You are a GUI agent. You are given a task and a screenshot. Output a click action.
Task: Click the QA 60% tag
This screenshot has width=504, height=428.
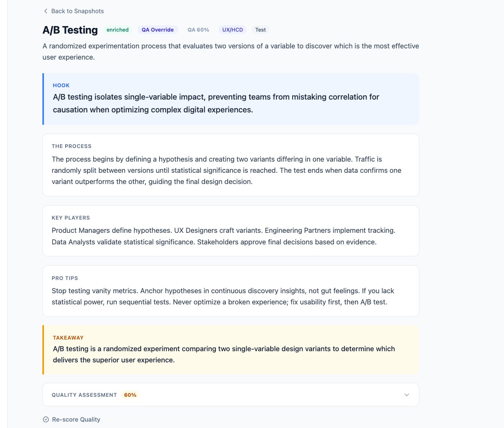tap(198, 30)
